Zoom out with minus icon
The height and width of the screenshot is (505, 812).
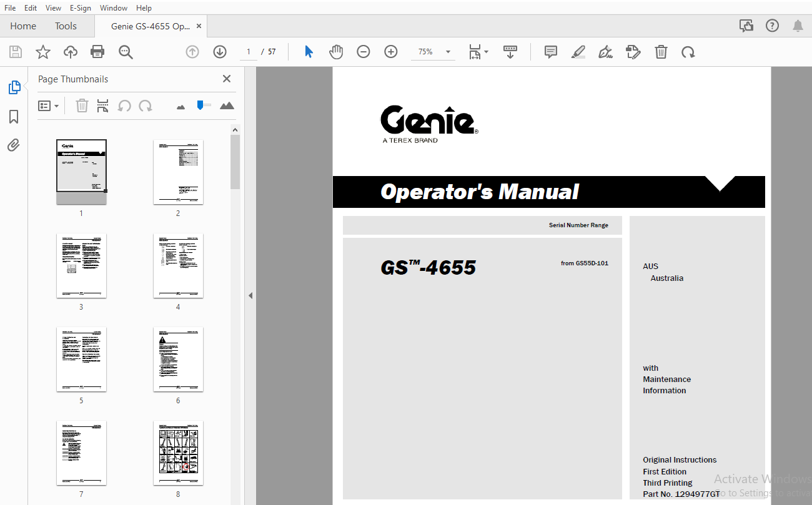(x=364, y=52)
